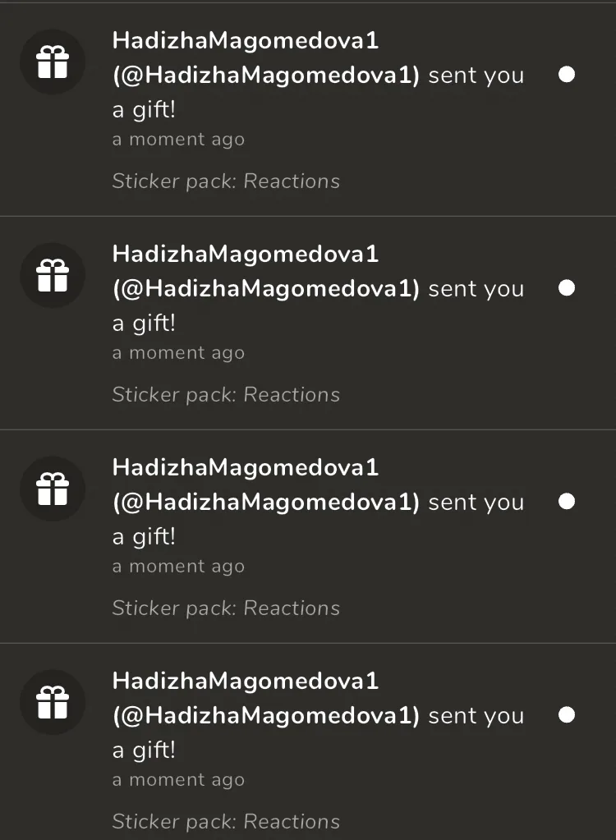Click the gift icon in the first notification
Viewport: 616px width, 840px height.
53,62
